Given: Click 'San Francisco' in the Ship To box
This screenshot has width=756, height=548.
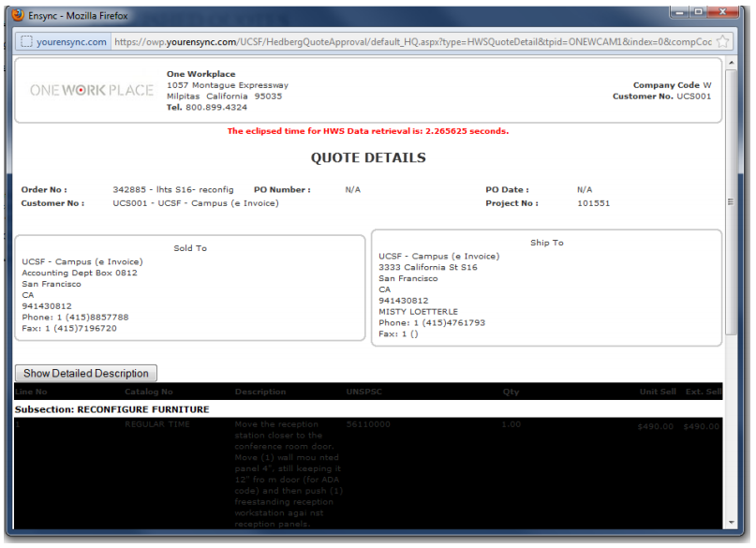Looking at the screenshot, I should point(408,278).
